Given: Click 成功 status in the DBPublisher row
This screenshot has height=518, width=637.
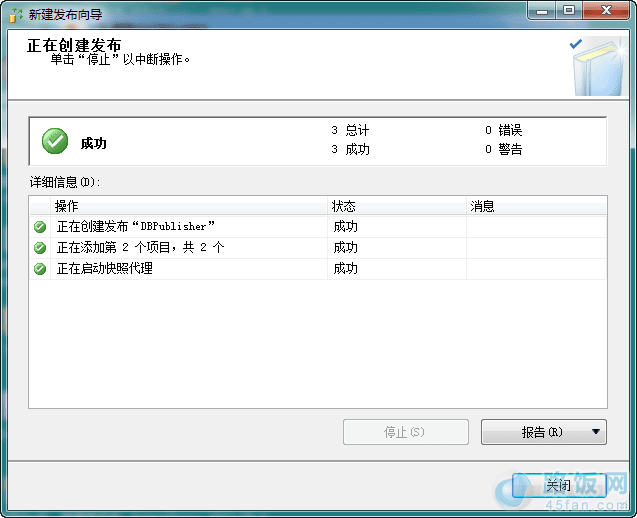Looking at the screenshot, I should (345, 227).
